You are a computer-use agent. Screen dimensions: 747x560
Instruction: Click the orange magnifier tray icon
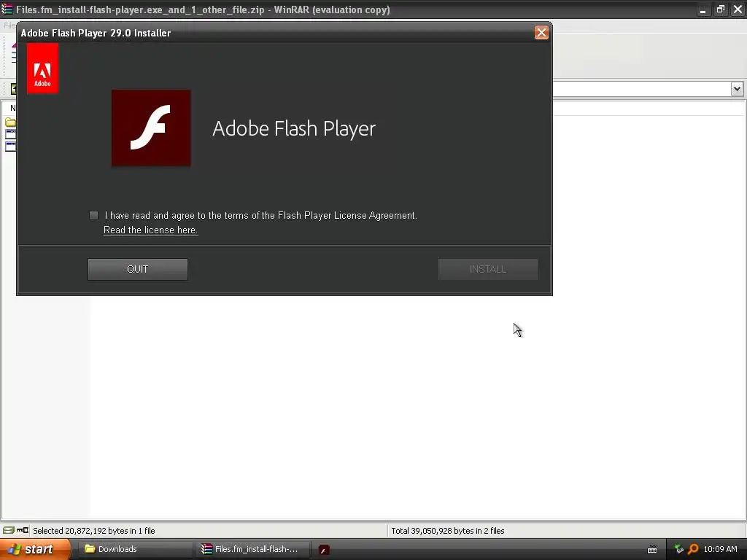tap(693, 550)
